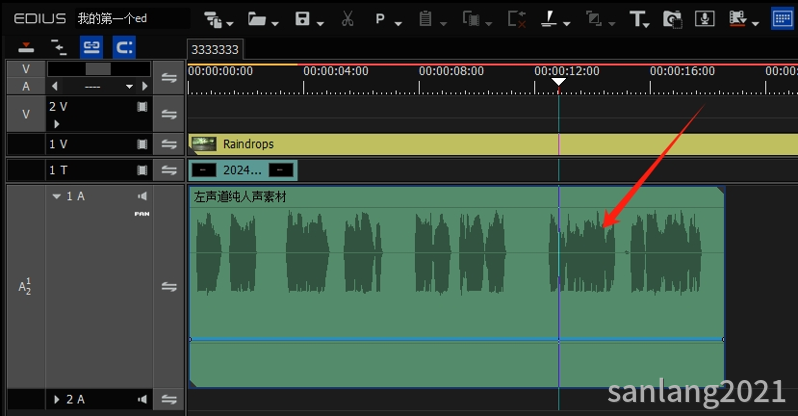Click the timeline scale slider in track header
The image size is (798, 416).
(98, 69)
